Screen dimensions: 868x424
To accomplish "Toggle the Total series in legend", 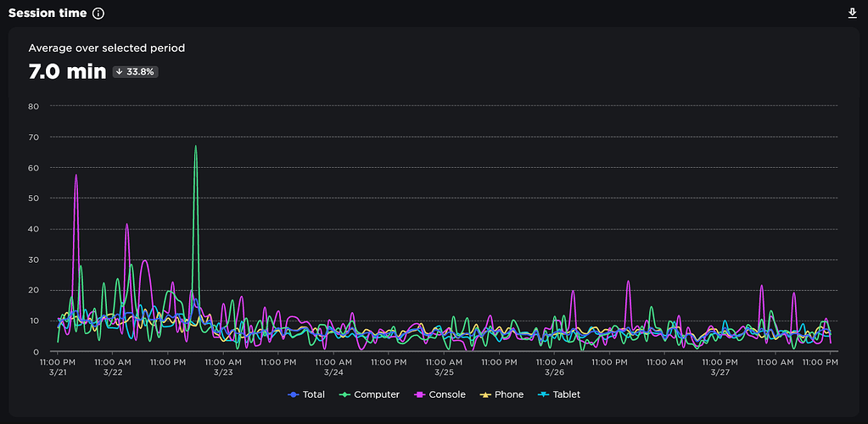I will click(306, 394).
